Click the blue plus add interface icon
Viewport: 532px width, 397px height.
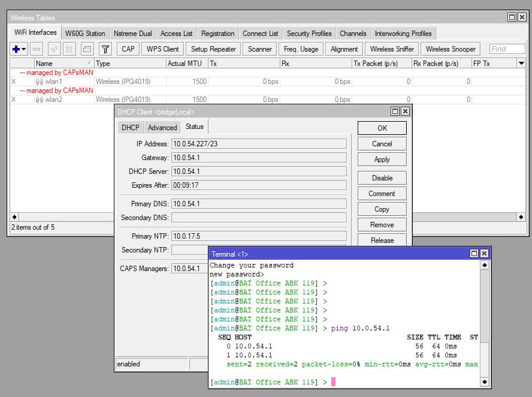[16, 49]
